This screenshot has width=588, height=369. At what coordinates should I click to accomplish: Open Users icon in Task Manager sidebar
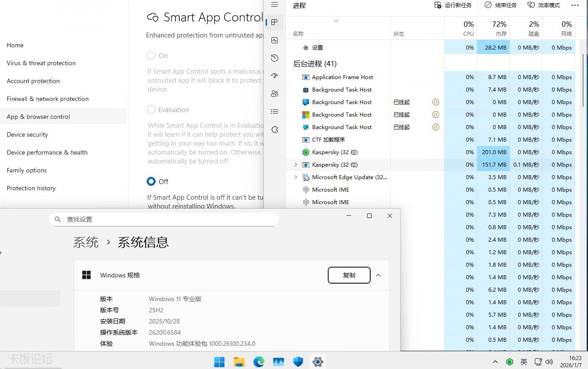coord(275,94)
